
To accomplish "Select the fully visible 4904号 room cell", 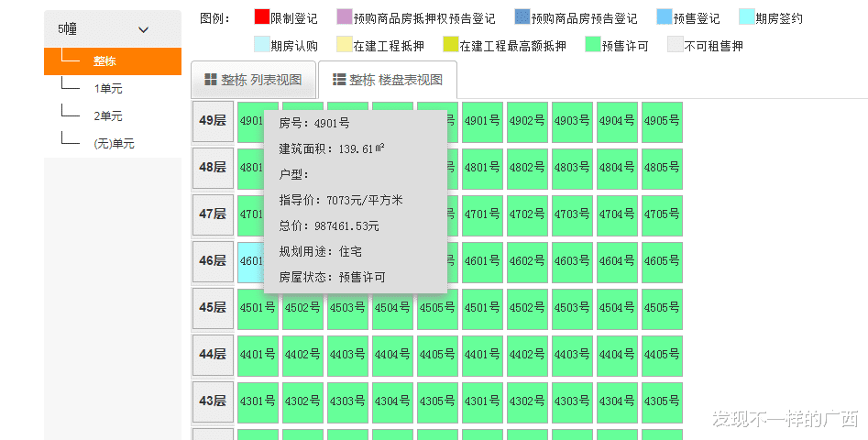I will (617, 122).
